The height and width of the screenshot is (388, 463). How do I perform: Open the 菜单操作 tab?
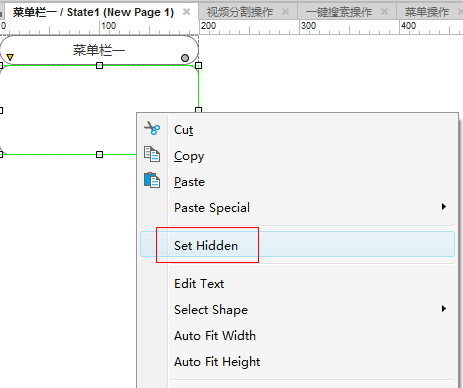[x=427, y=12]
